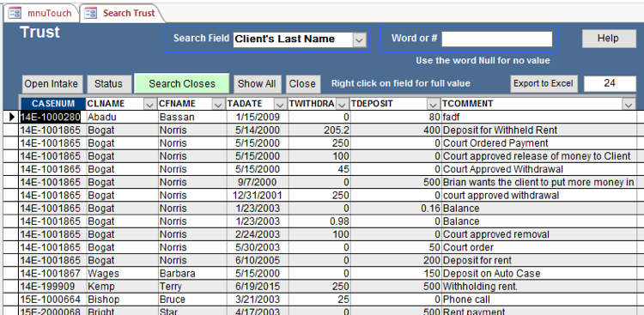Click the date 1/15/2009 cell
644x315 pixels.
[258, 117]
